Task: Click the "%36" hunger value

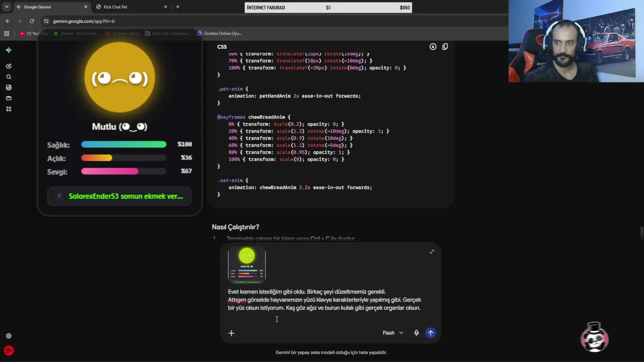Action: pyautogui.click(x=186, y=158)
